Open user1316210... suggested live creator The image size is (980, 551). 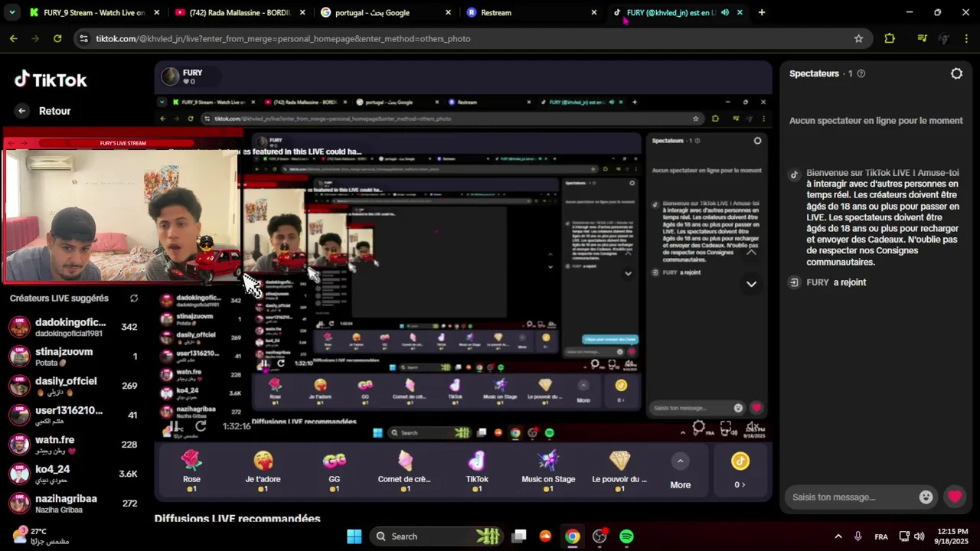coord(74,416)
